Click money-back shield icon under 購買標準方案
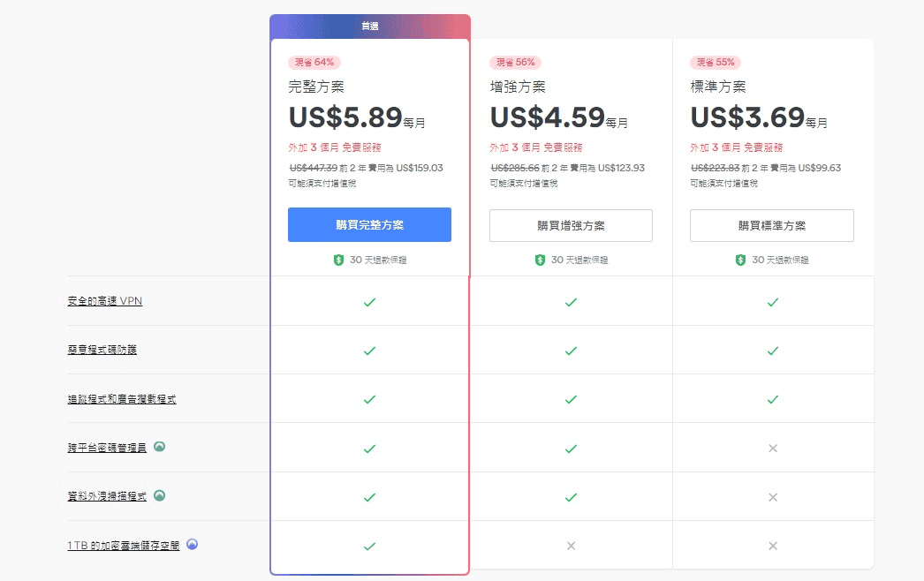The image size is (924, 581). (741, 260)
